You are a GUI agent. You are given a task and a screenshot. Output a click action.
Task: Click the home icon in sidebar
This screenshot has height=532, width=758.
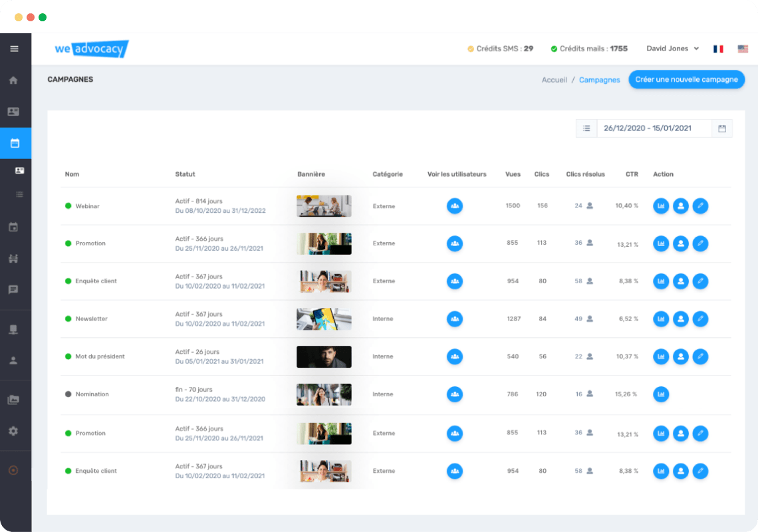click(14, 80)
